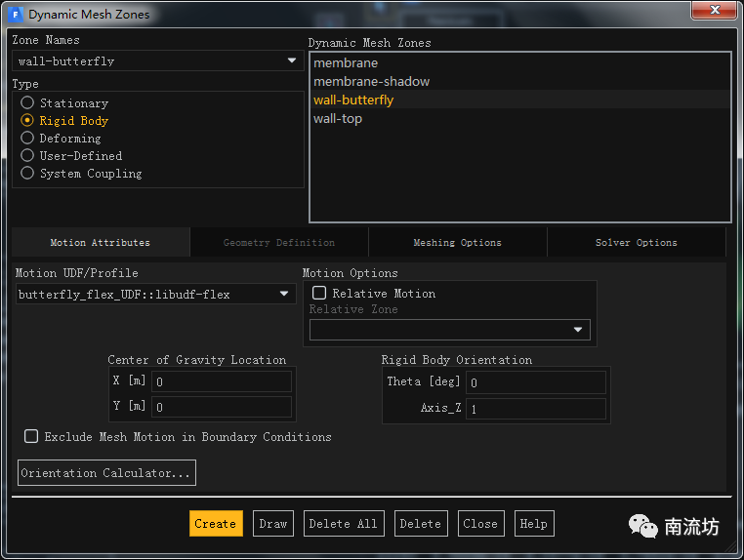Pick System Coupling radio option
This screenshot has width=744, height=560.
27,174
